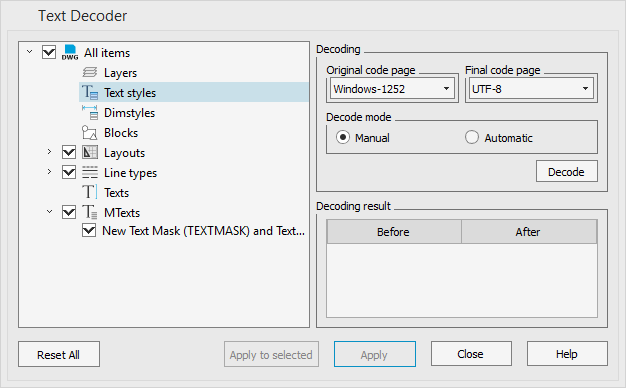Select the Manual decode mode radio
The image size is (626, 388).
343,137
